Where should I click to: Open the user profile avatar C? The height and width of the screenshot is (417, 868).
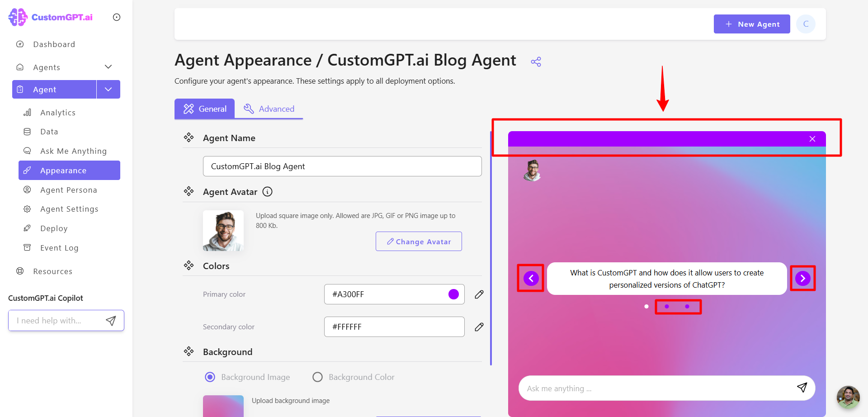pyautogui.click(x=806, y=24)
